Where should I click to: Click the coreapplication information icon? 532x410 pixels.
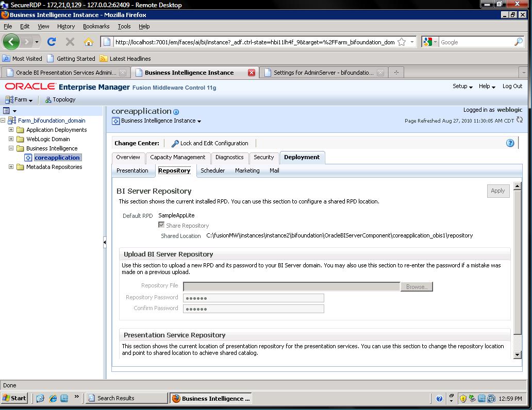[176, 112]
